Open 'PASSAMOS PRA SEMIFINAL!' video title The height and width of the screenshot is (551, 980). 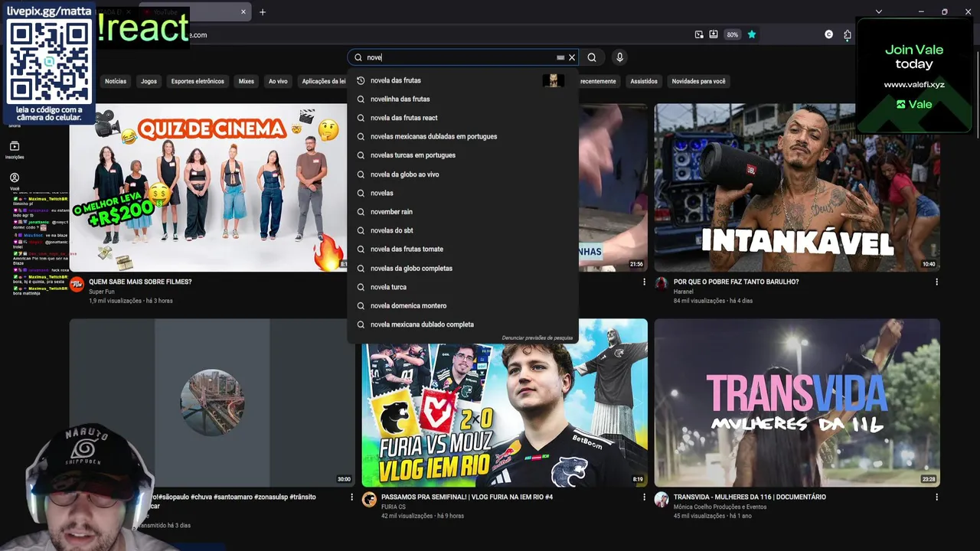467,497
